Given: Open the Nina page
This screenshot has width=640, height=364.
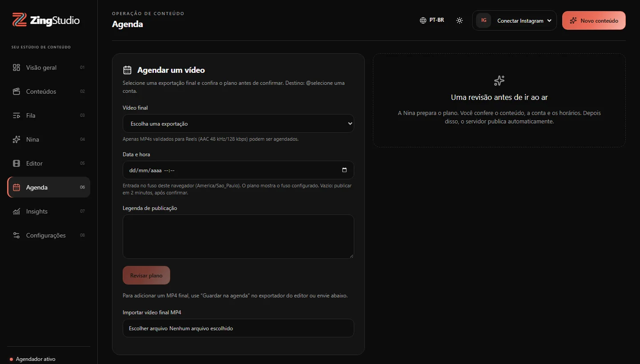Looking at the screenshot, I should click(48, 139).
